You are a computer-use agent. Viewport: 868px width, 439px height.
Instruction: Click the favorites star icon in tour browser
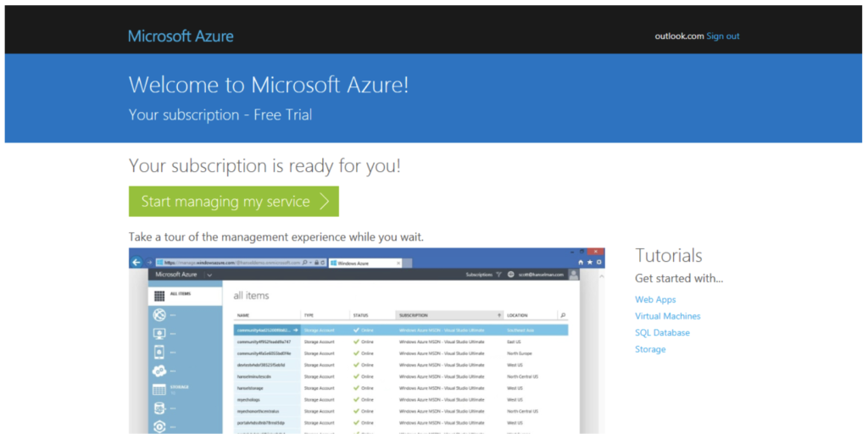point(590,263)
